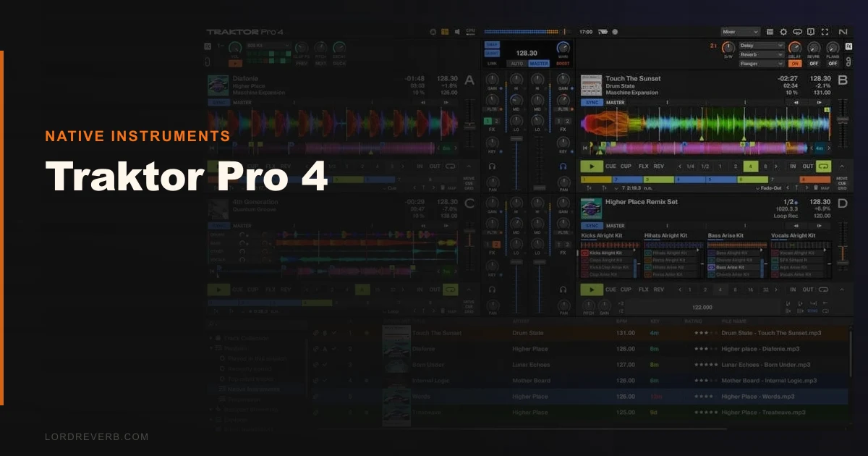This screenshot has width=868, height=456.
Task: Toggle browser-only view icon left of gear
Action: [x=770, y=32]
